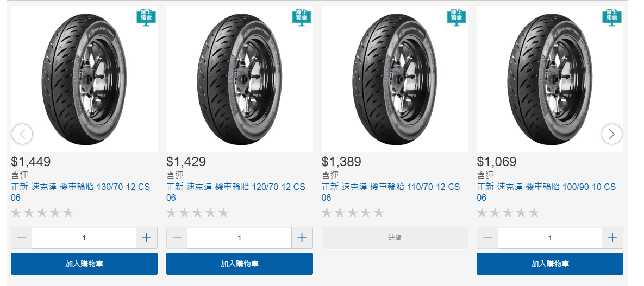
Task: Click the 線上獨家 badge on the $1,389 tire
Action: point(457,17)
